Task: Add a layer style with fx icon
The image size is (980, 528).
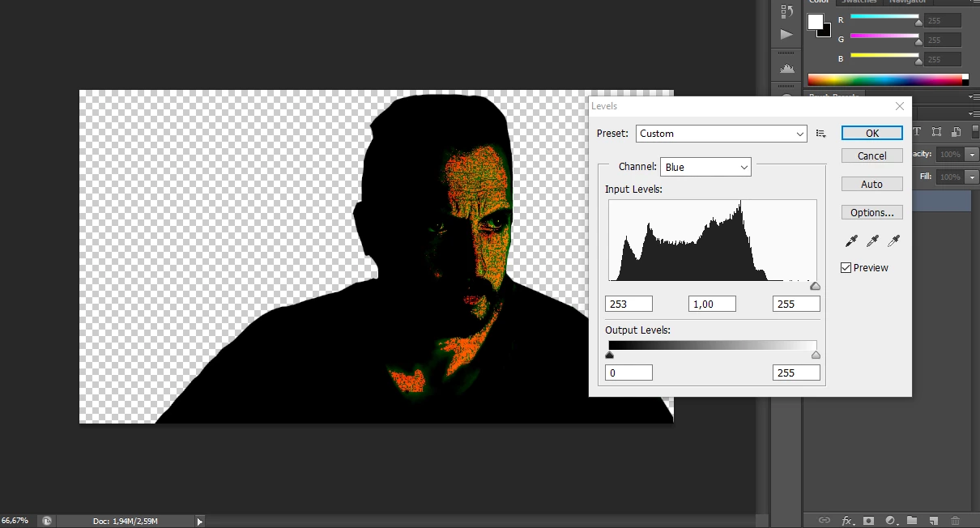Action: (847, 520)
